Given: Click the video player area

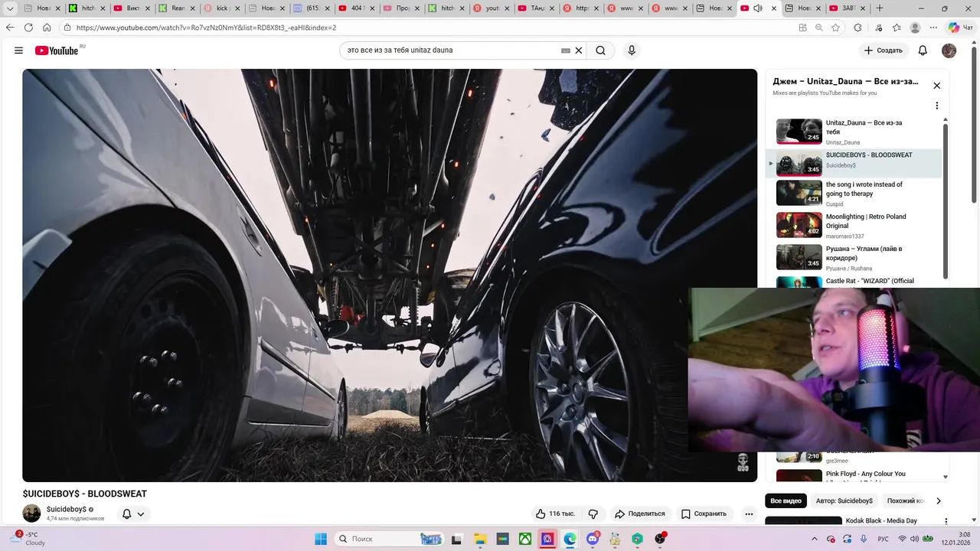Looking at the screenshot, I should click(390, 275).
